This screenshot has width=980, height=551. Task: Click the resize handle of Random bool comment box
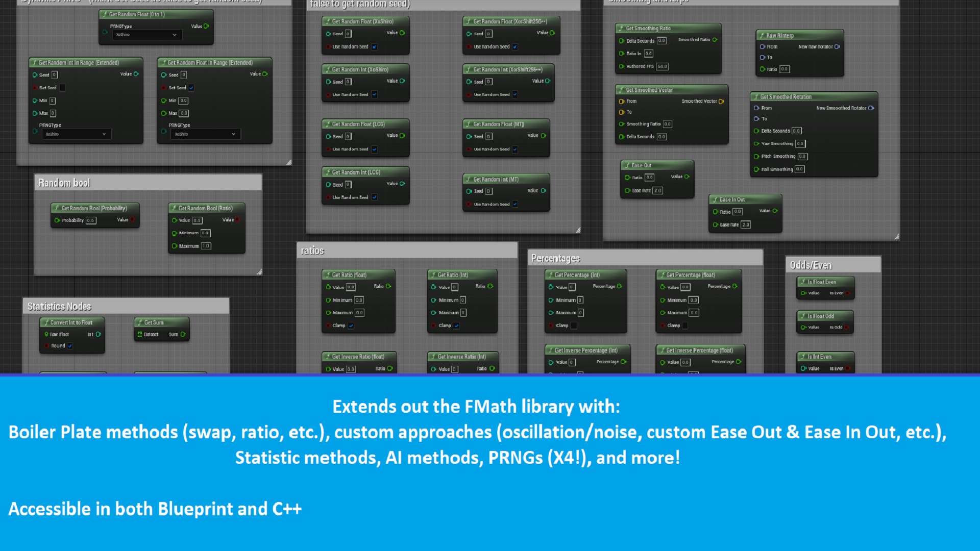(x=259, y=272)
